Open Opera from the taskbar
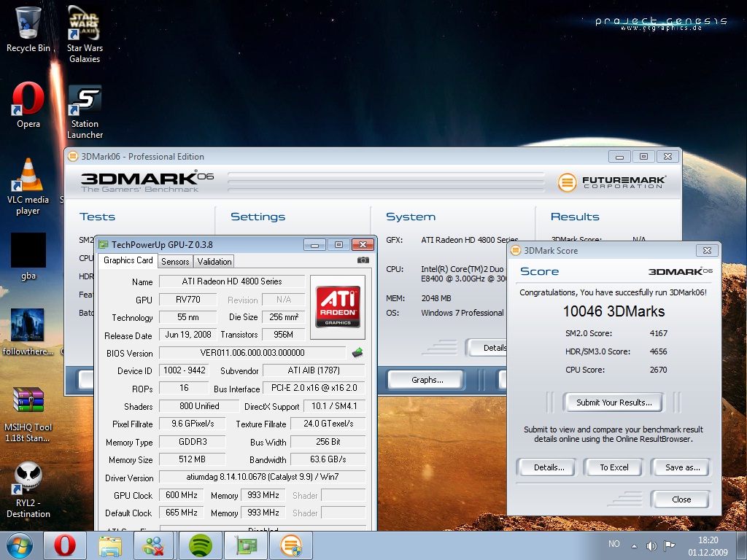Viewport: 747px width, 560px height. [x=64, y=545]
